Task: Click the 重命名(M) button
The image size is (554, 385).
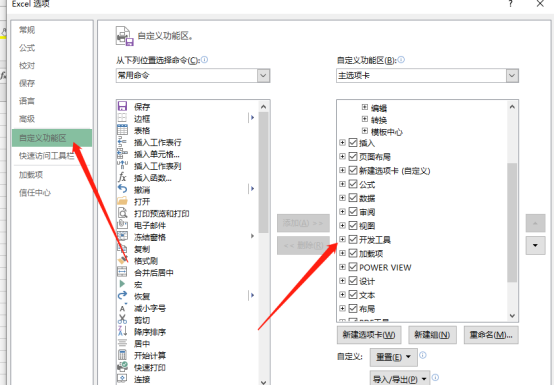Action: (x=491, y=334)
